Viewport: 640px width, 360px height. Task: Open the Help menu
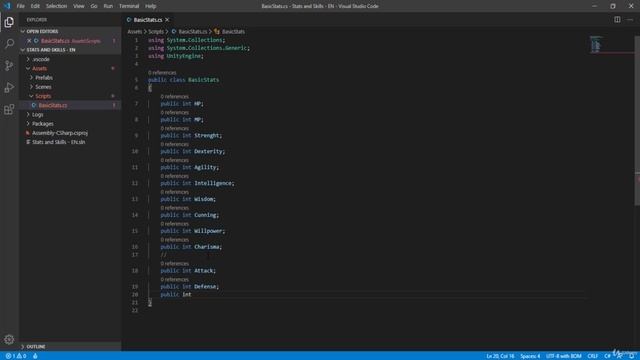tap(151, 6)
